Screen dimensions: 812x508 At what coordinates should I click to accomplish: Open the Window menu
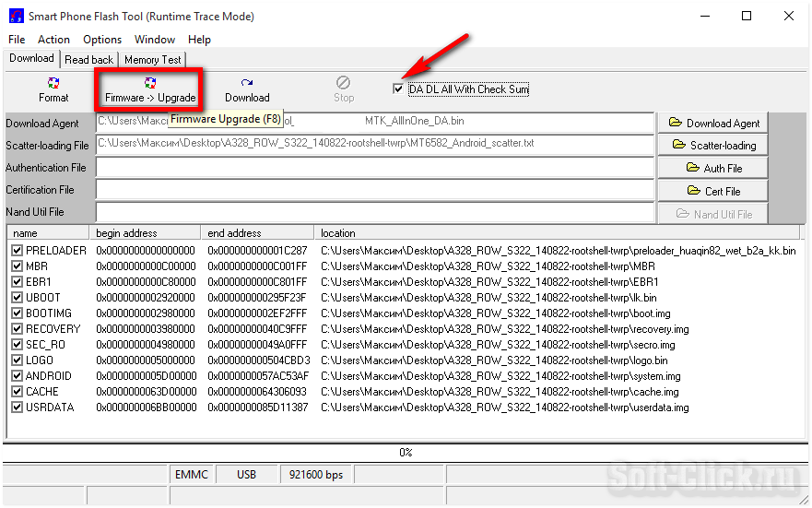coord(155,40)
